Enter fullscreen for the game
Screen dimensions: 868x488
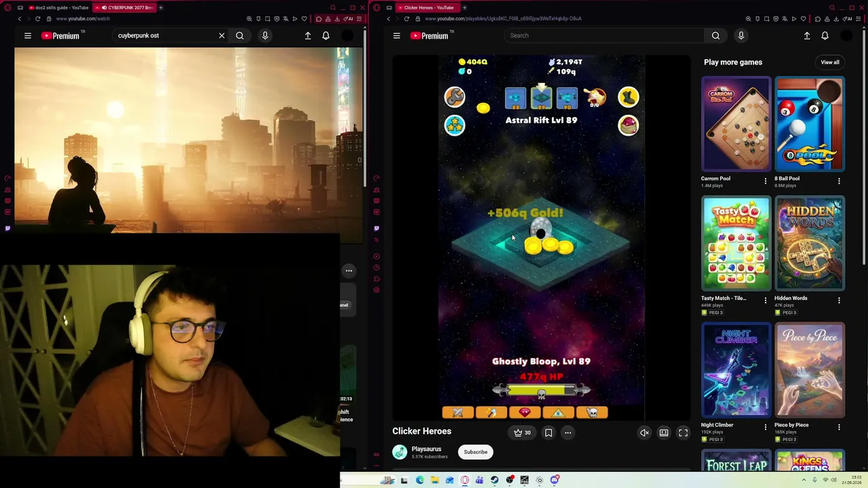pos(684,432)
